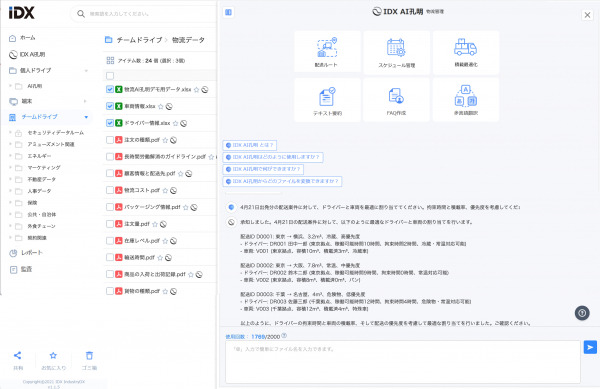Click the what-can-it-do suggestion chip

click(x=264, y=169)
